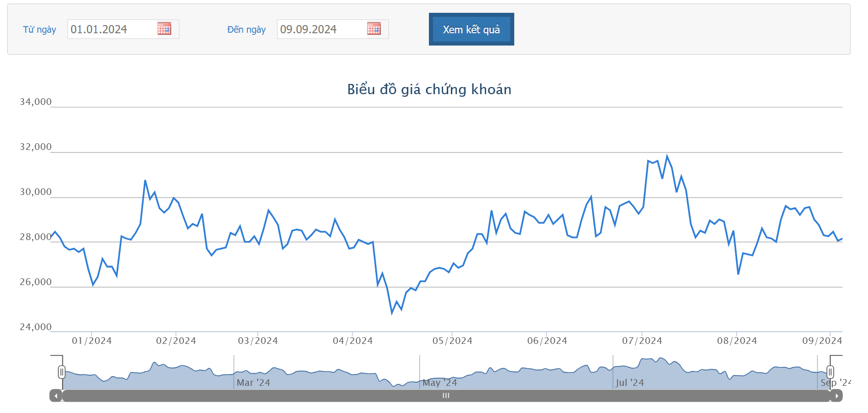This screenshot has width=868, height=413.
Task: Select the Jul '24 marker in the navigator
Action: click(x=629, y=383)
